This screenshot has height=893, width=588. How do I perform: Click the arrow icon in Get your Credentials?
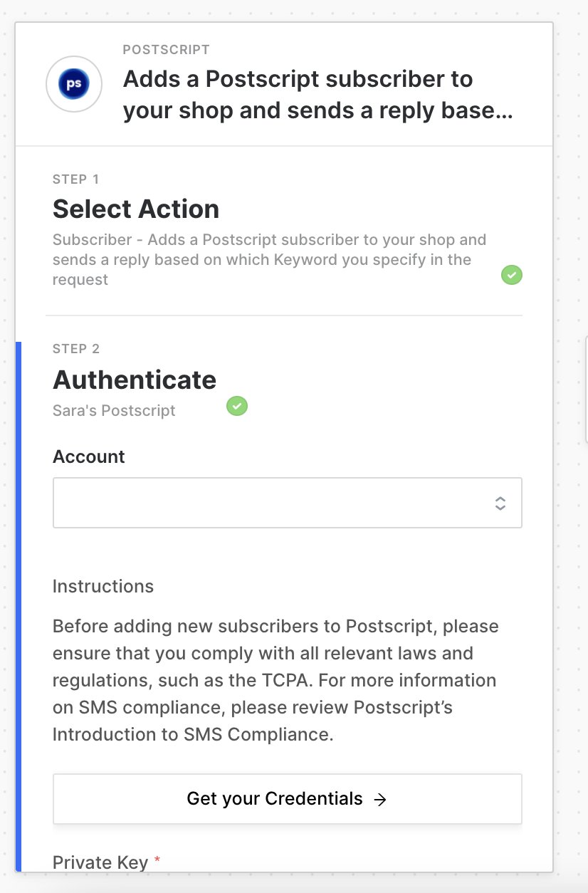[381, 799]
